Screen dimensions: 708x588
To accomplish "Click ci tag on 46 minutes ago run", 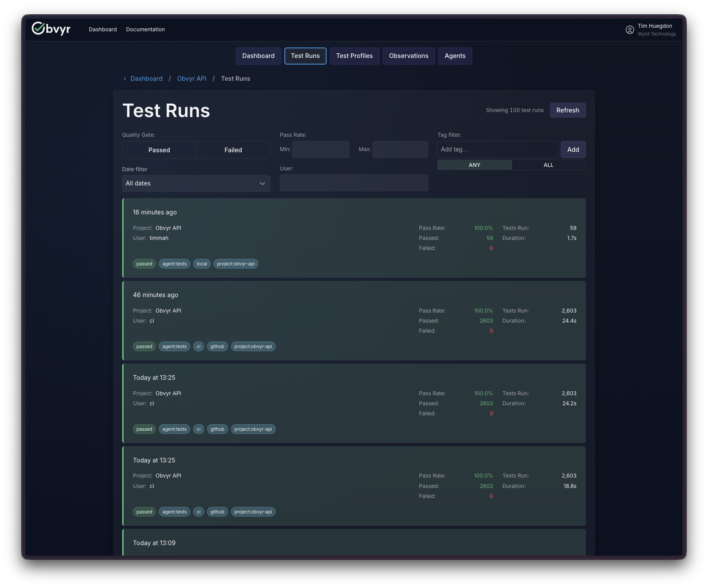I will [x=199, y=347].
